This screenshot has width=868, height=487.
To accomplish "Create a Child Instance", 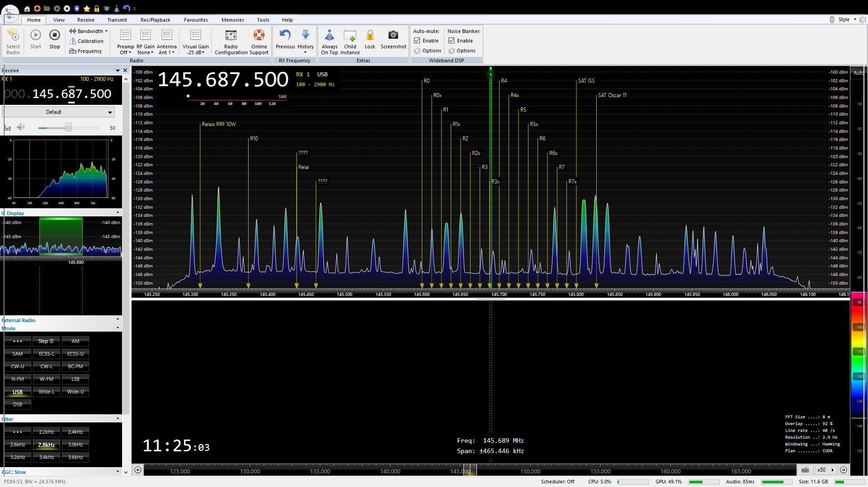I will click(350, 36).
